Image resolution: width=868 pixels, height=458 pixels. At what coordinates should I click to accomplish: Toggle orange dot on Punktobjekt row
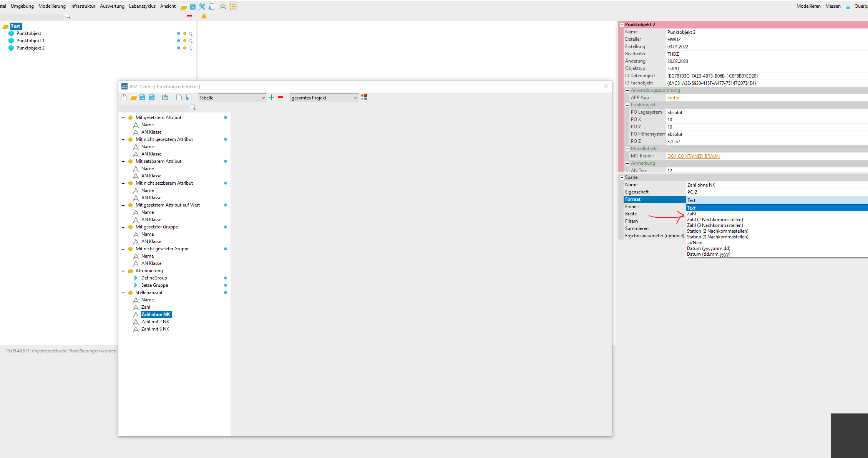pyautogui.click(x=185, y=33)
